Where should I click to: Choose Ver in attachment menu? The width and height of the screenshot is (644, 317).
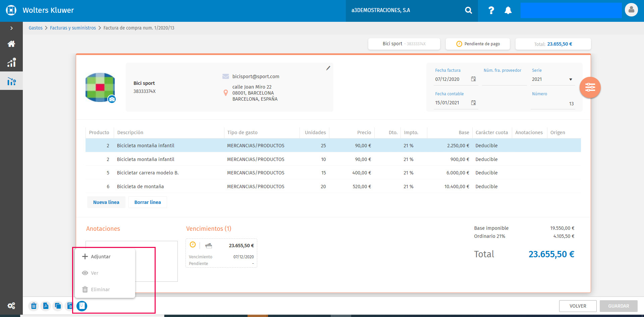[x=105, y=273]
